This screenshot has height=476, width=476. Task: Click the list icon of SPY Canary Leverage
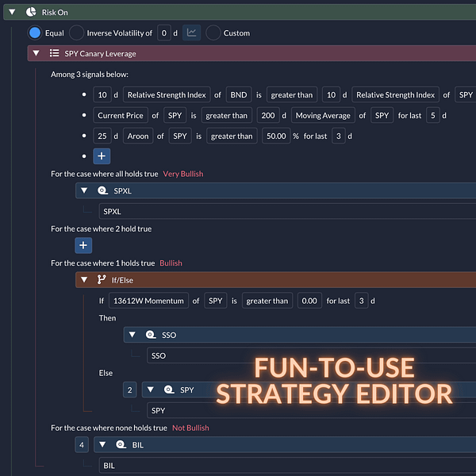(54, 53)
